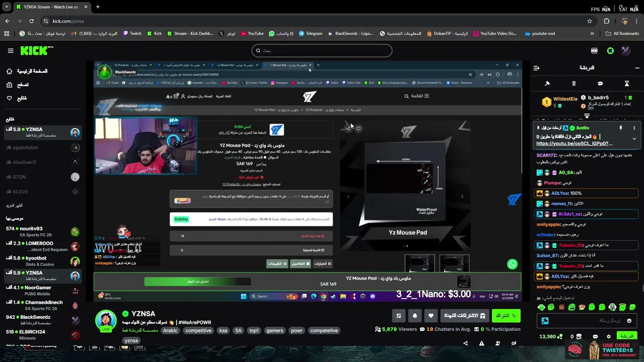Open KLO25 channel in sidebar
Viewport: 644px width, 362px height.
coord(42,192)
